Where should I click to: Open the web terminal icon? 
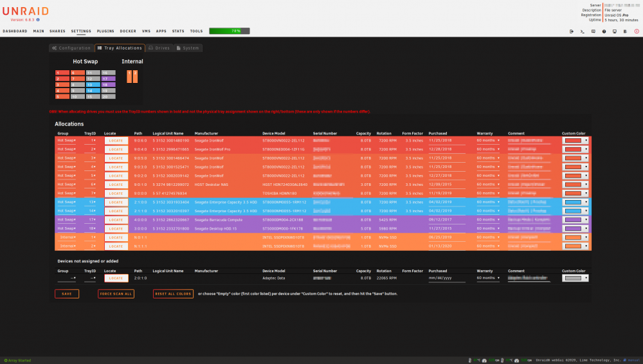tap(583, 31)
